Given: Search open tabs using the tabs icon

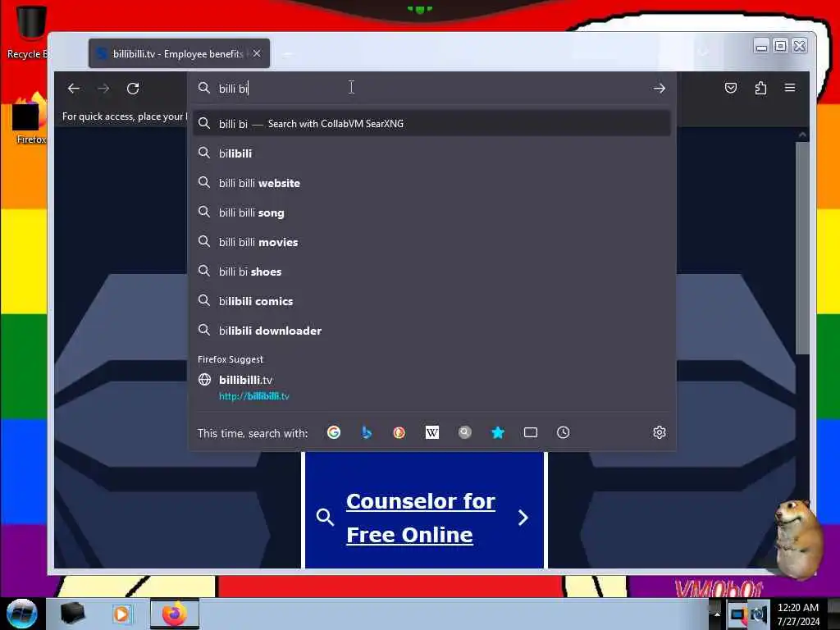Looking at the screenshot, I should click(x=531, y=432).
